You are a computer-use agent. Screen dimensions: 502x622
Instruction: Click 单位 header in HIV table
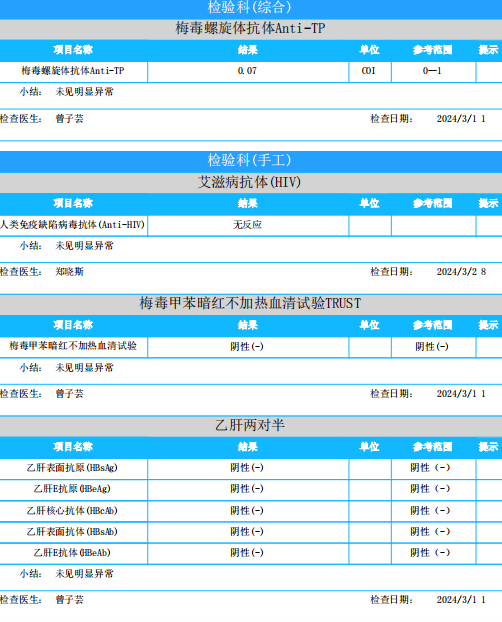click(x=369, y=203)
